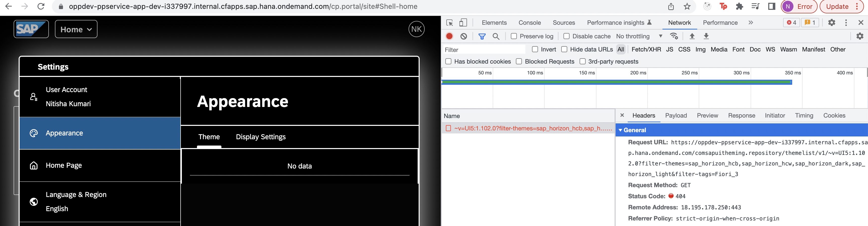Enable the Preserve log checkbox

tap(514, 36)
